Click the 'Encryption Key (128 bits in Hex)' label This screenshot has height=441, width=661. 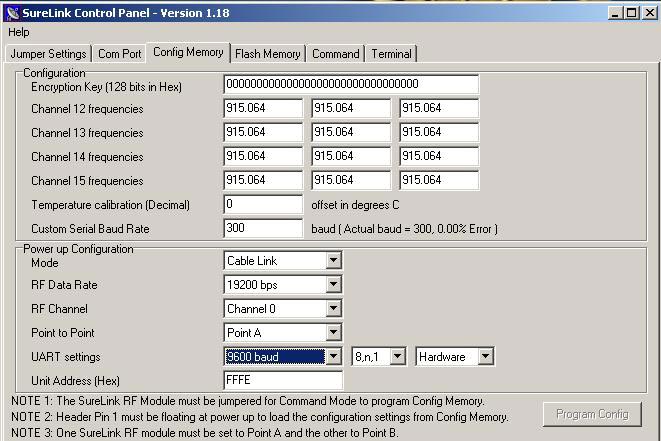106,87
